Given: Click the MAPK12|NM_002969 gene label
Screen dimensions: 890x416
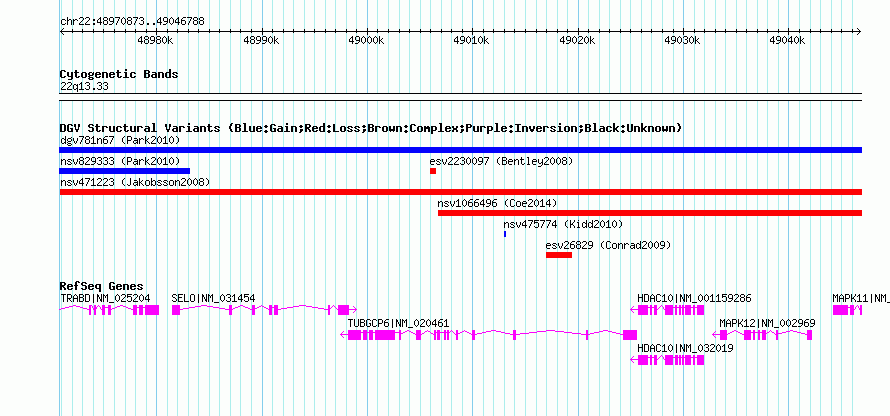Looking at the screenshot, I should pyautogui.click(x=767, y=323).
